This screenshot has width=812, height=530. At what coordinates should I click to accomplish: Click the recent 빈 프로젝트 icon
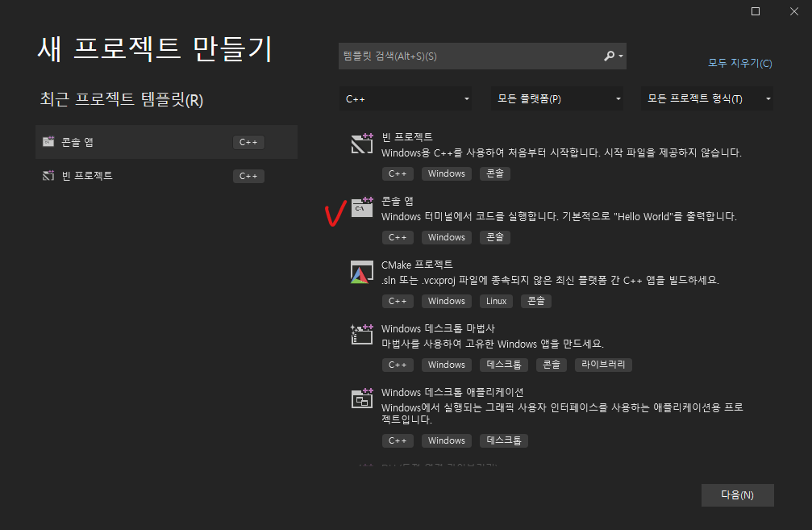tap(48, 176)
